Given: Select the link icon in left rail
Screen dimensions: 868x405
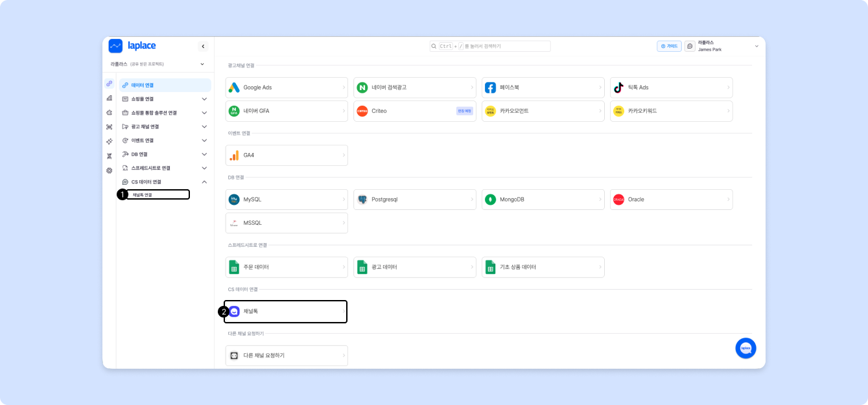Looking at the screenshot, I should point(109,84).
